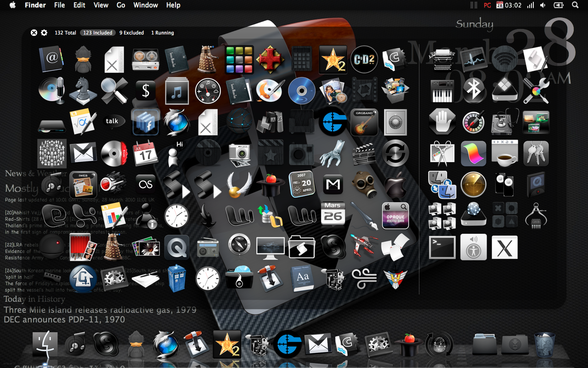
Task: Open the Address Book icon with @ symbol
Action: click(51, 60)
